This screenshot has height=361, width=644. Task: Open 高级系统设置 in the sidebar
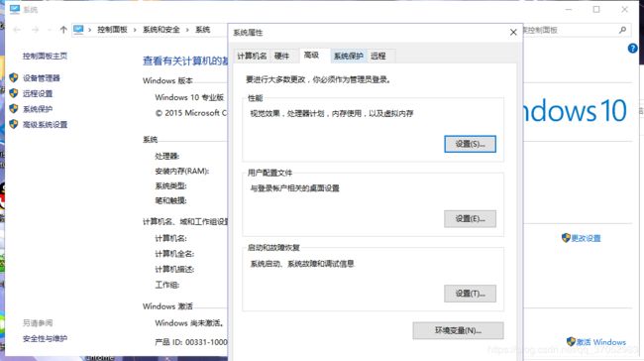(x=45, y=125)
